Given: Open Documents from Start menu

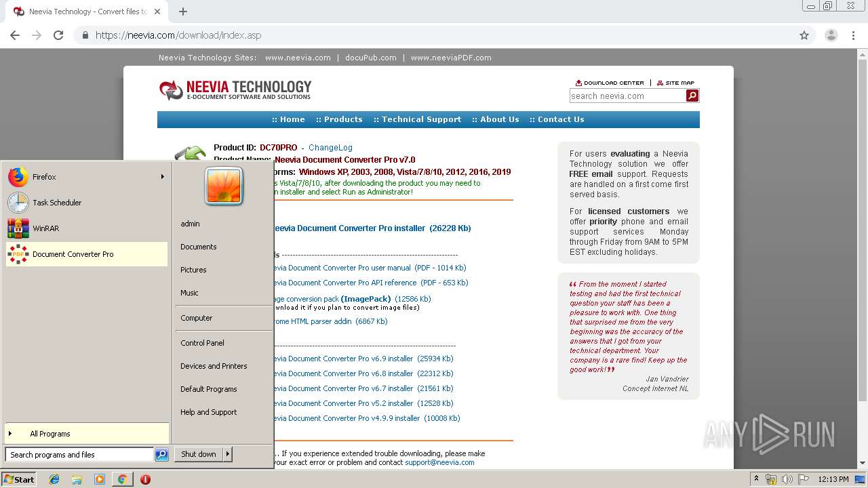Looking at the screenshot, I should 199,247.
